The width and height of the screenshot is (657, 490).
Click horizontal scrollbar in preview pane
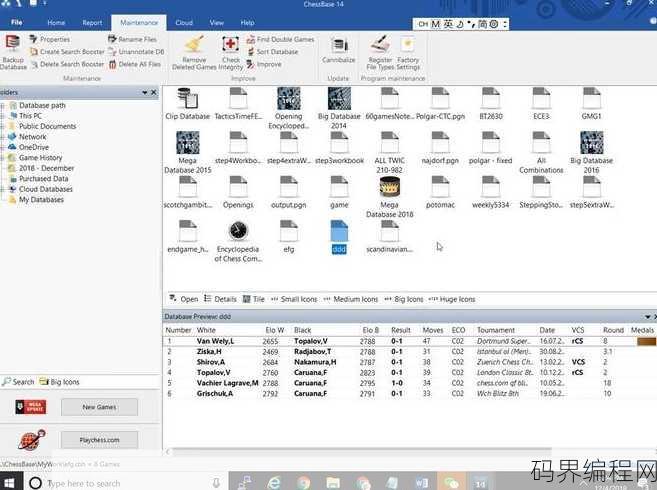coord(362,451)
